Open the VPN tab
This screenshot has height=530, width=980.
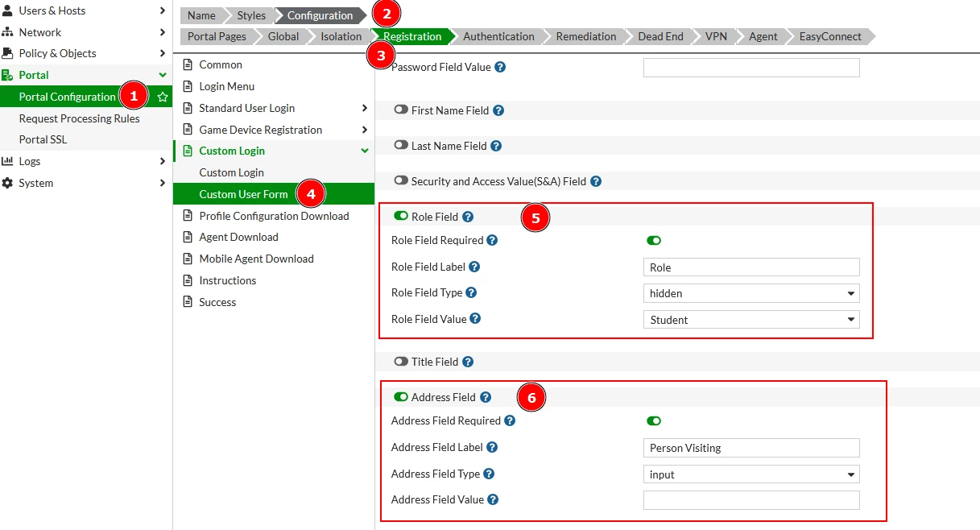click(x=715, y=36)
